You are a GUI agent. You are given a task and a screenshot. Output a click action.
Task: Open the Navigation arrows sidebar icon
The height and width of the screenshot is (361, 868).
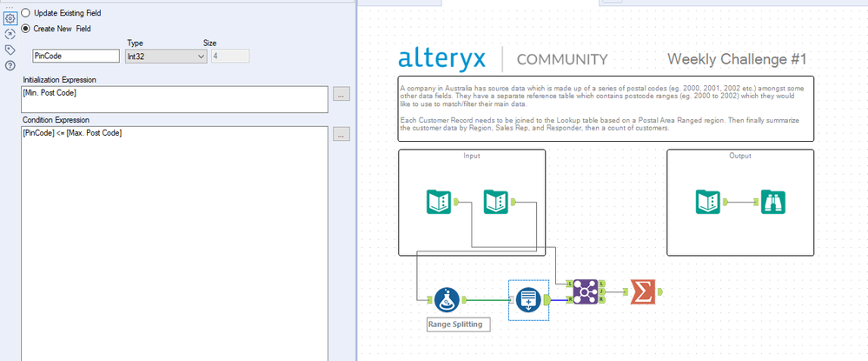click(10, 35)
